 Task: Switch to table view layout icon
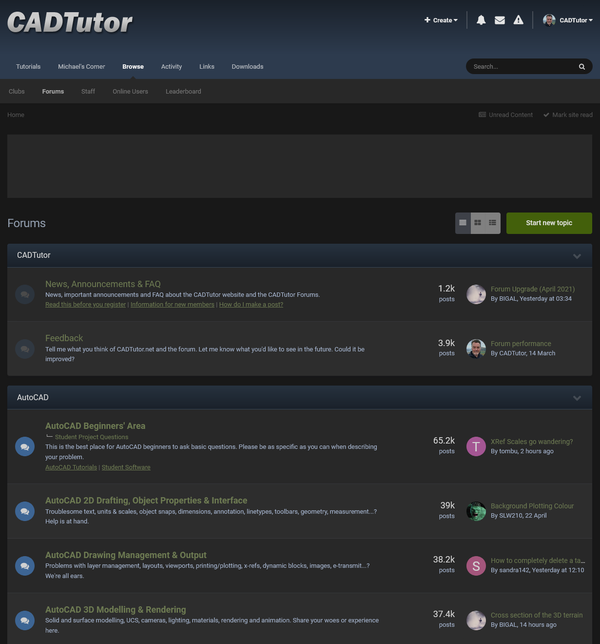[463, 223]
